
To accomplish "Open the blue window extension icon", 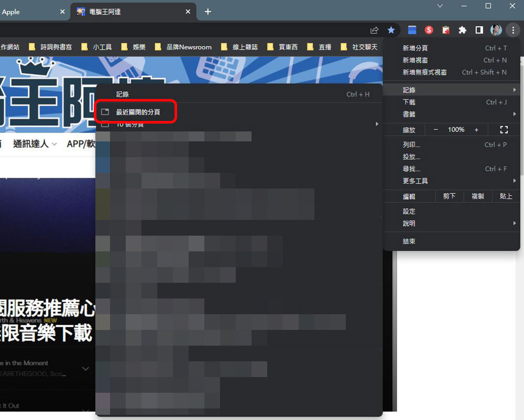I will (412, 30).
